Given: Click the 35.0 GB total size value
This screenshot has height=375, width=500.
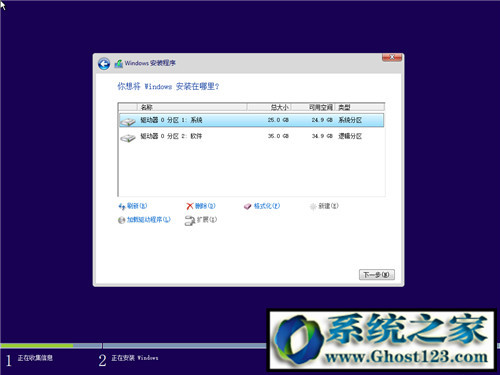Looking at the screenshot, I should pos(278,136).
